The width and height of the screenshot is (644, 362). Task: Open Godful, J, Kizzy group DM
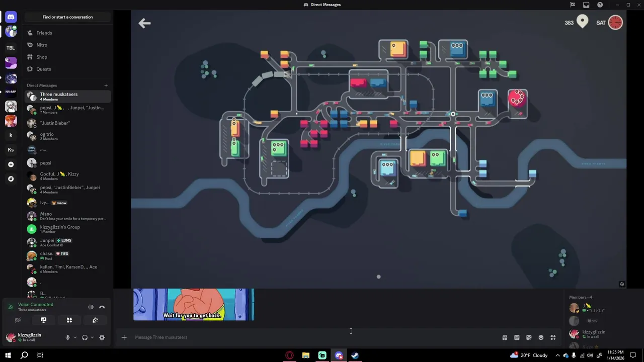click(68, 176)
